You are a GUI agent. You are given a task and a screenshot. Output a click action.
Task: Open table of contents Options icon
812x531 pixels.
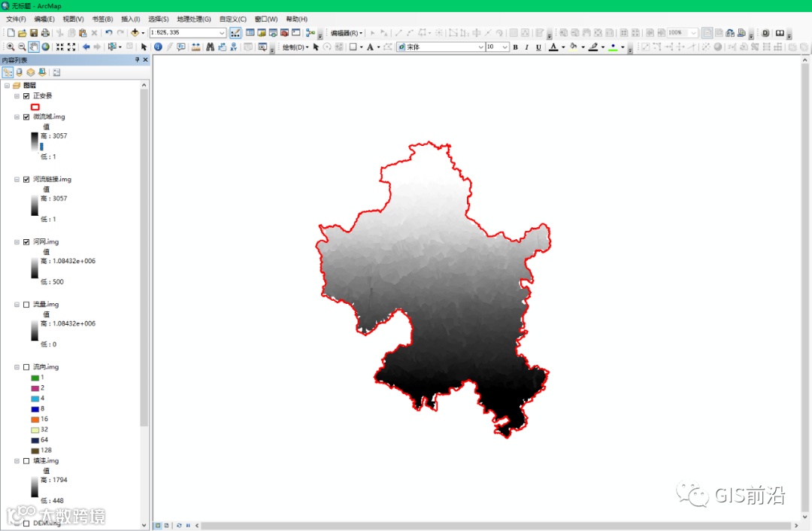click(x=56, y=72)
